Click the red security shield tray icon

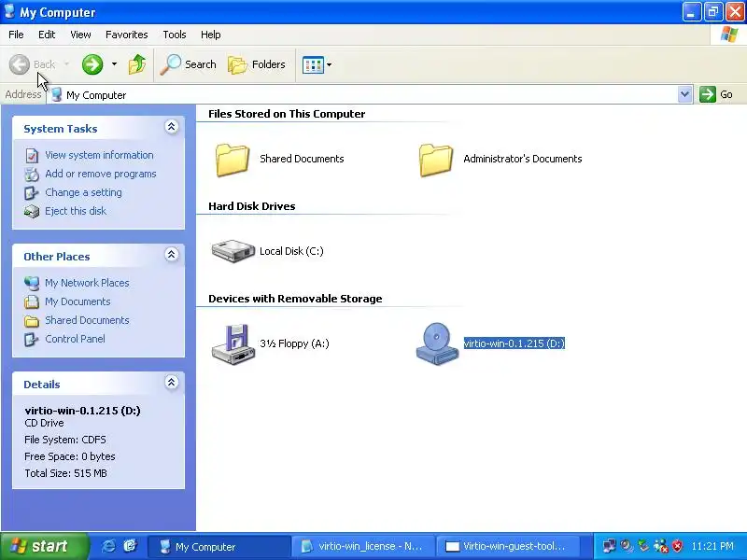(x=677, y=546)
